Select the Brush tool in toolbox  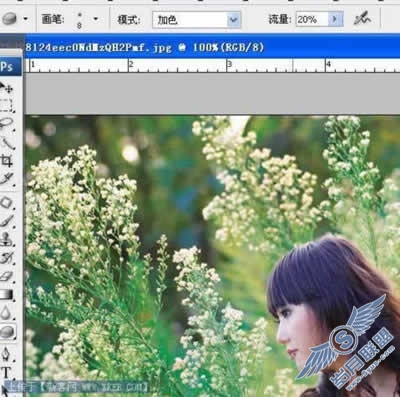tap(6, 221)
